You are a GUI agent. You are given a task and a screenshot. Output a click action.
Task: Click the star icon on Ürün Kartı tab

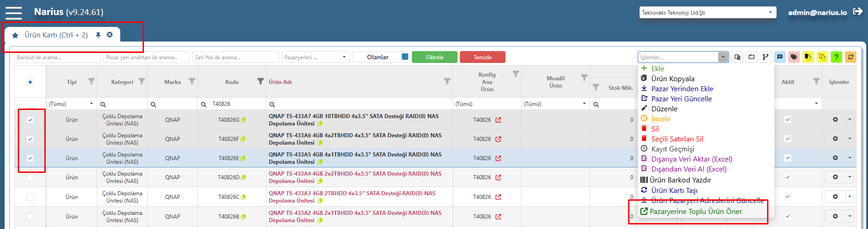pos(15,35)
